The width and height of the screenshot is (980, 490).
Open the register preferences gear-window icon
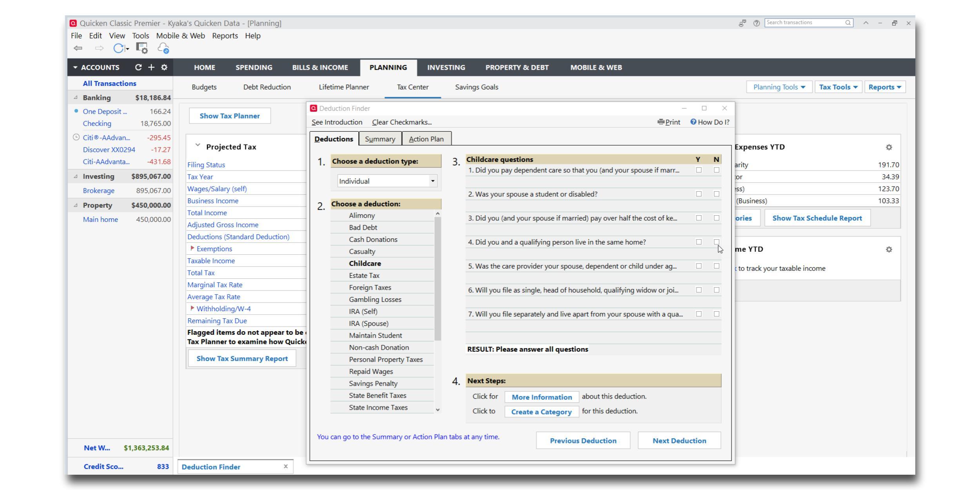[142, 48]
